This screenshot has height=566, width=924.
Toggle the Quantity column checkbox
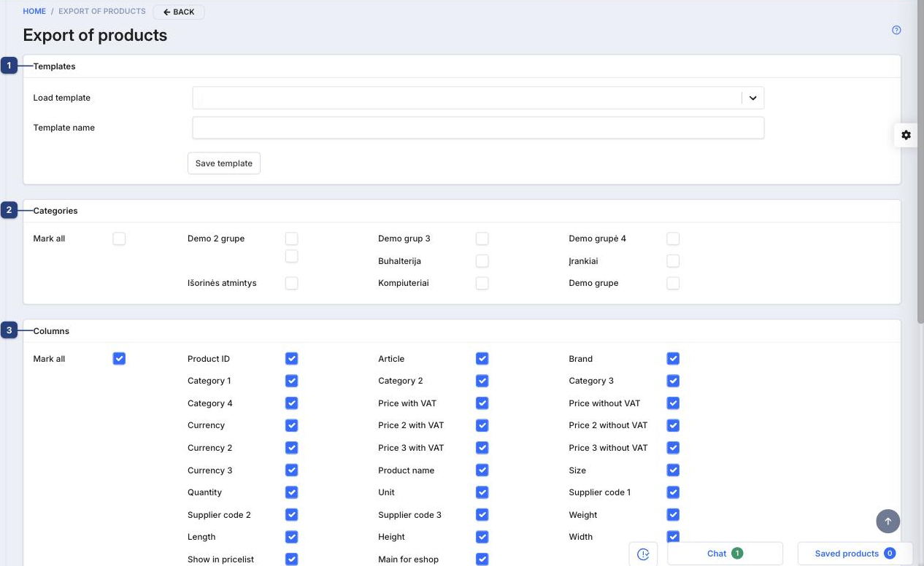(291, 492)
